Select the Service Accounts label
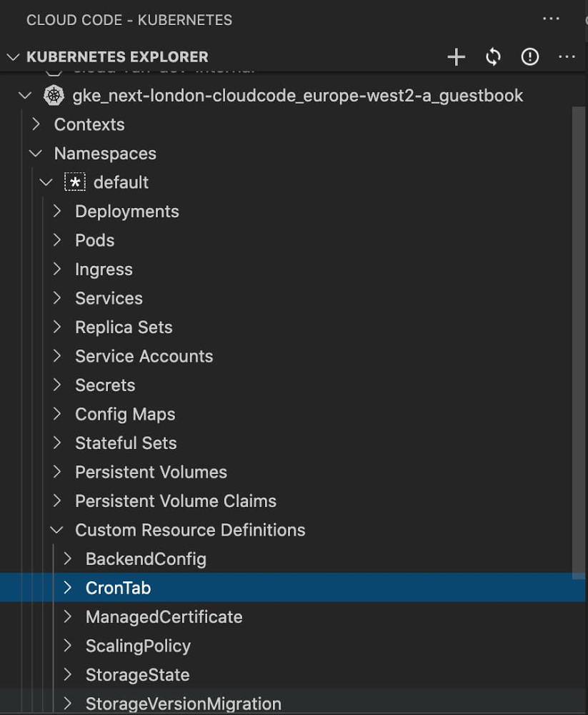The width and height of the screenshot is (588, 715). point(144,356)
